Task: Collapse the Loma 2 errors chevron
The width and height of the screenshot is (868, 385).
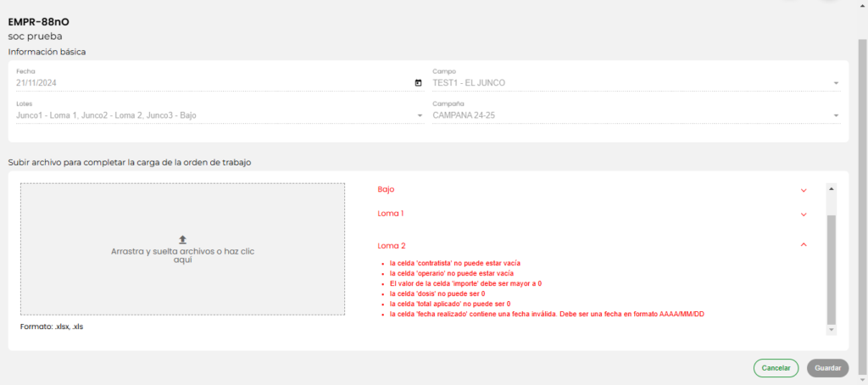Action: (x=803, y=245)
